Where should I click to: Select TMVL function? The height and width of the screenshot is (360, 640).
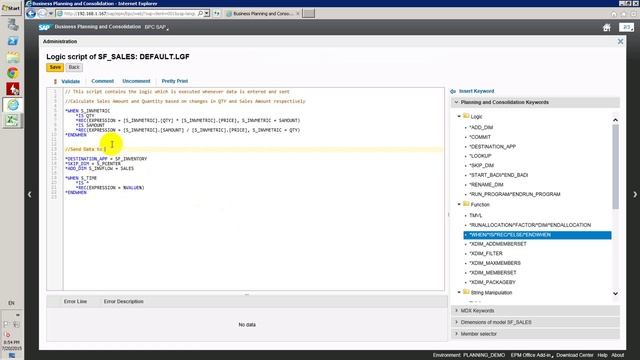(476, 215)
